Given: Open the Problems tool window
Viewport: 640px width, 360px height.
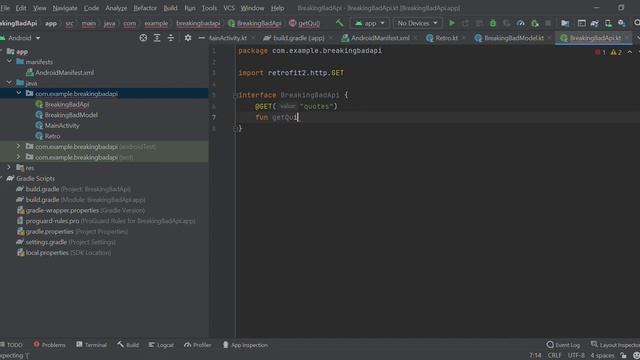Looking at the screenshot, I should coord(49,345).
